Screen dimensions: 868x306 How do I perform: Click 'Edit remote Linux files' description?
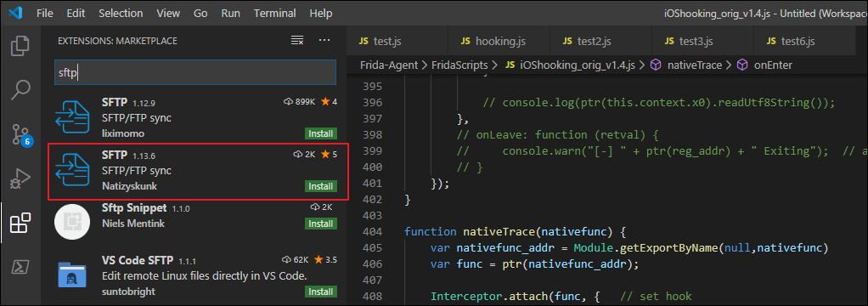tap(205, 275)
